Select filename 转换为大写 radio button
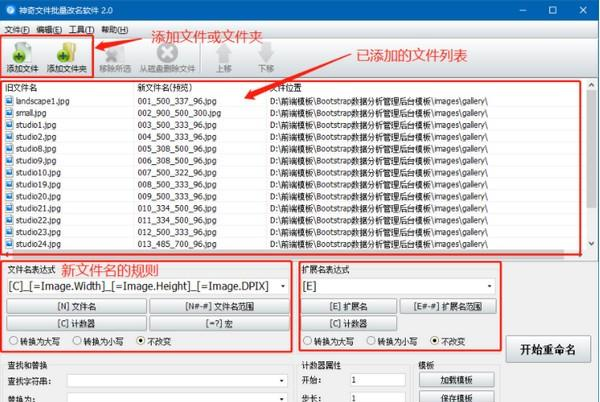This screenshot has width=600, height=402. pyautogui.click(x=13, y=340)
